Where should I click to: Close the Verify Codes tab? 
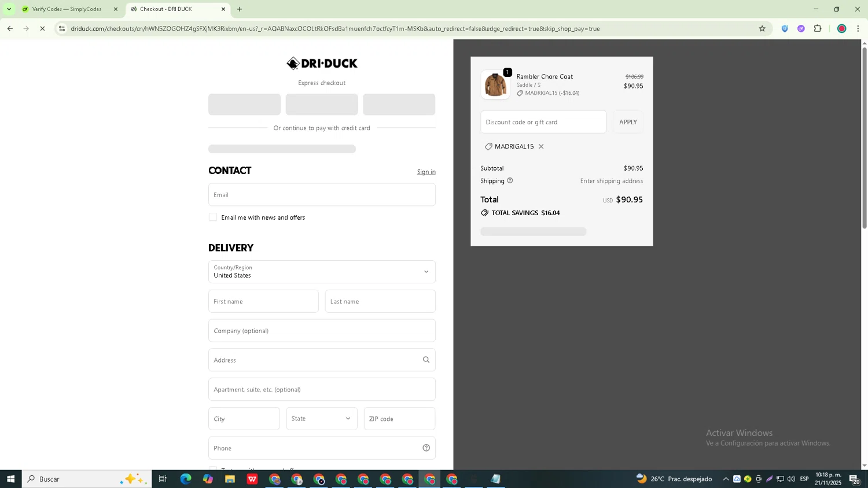115,9
